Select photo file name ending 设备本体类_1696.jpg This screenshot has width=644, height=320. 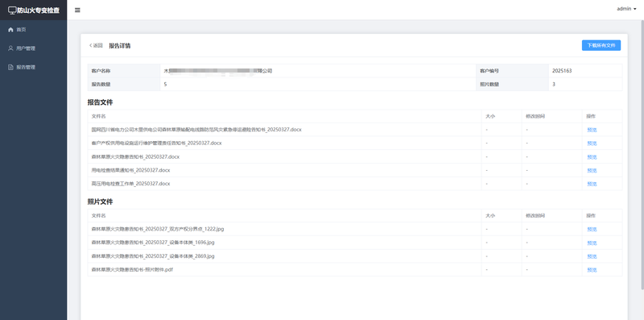tap(153, 243)
